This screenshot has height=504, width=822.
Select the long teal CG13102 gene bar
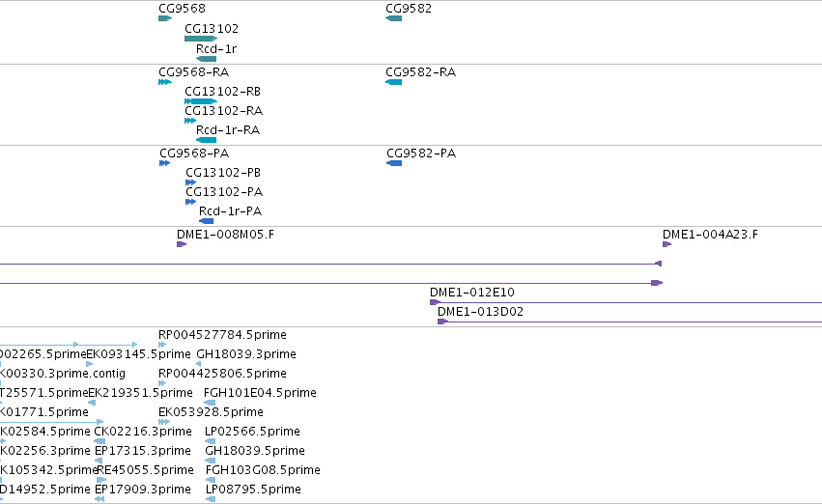tap(201, 39)
